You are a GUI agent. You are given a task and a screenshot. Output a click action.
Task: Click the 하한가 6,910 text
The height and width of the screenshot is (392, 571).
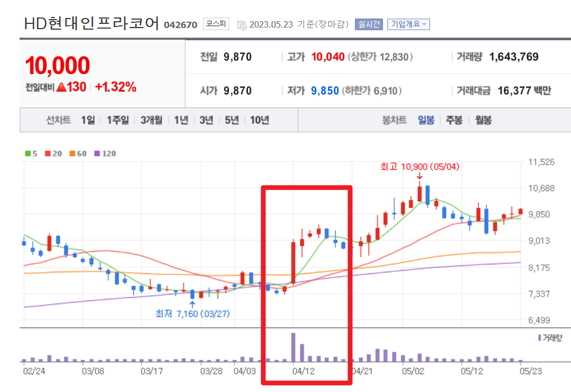tap(372, 91)
